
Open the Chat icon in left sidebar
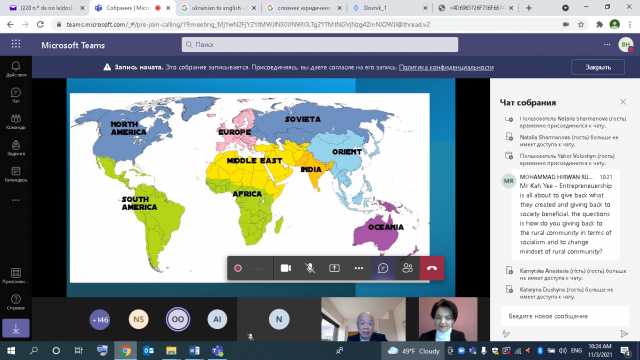pos(16,95)
